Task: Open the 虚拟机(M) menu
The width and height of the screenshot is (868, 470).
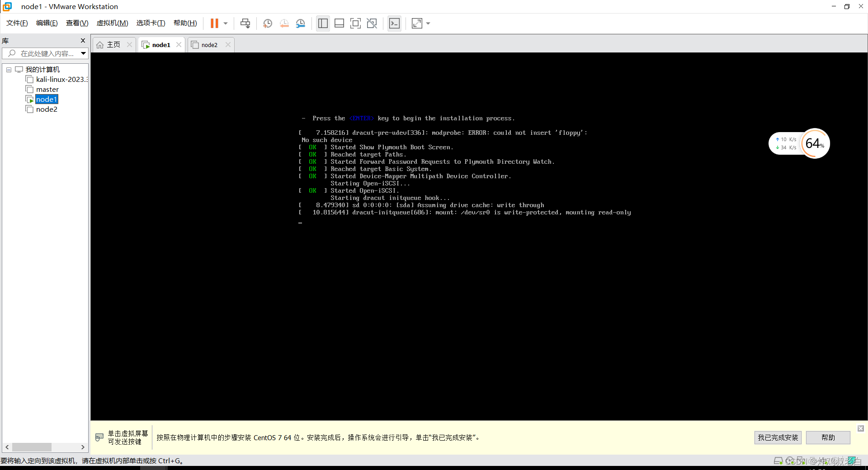Action: click(x=112, y=23)
